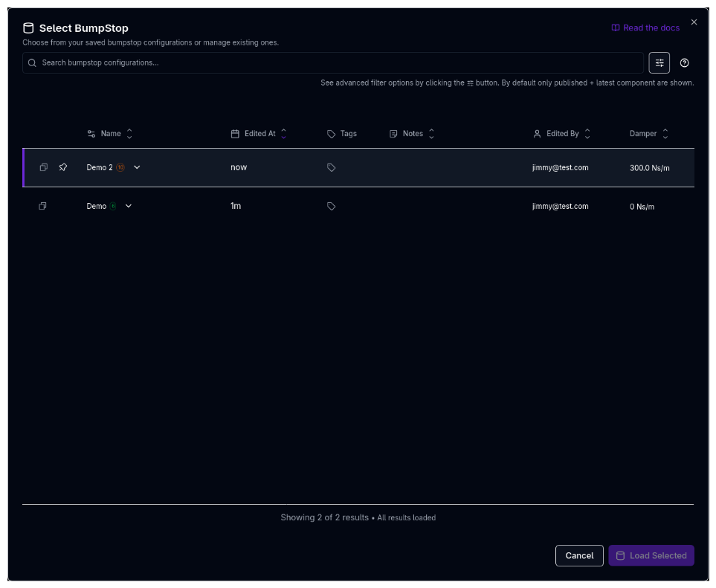716x588 pixels.
Task: Unpin the Demo 2 configuration
Action: tap(63, 167)
